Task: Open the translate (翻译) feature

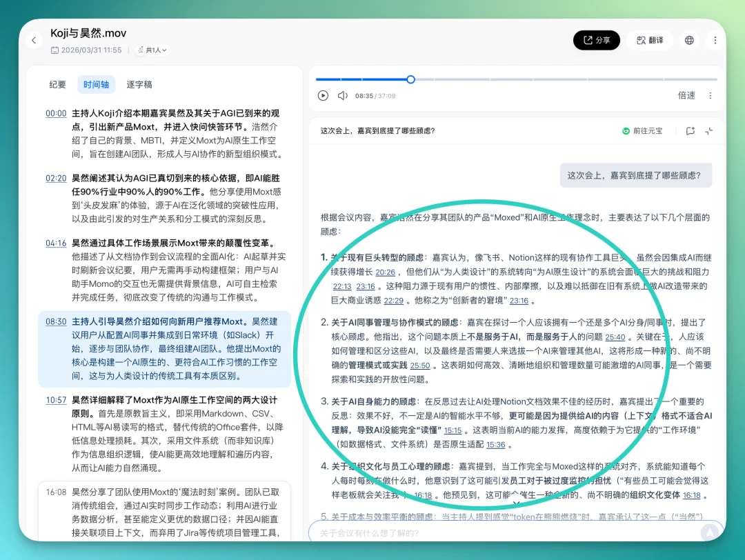Action: [x=649, y=40]
